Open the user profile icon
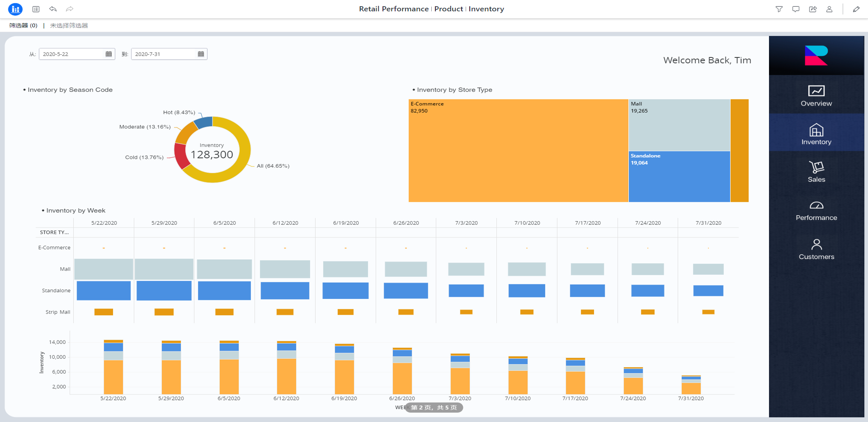The width and height of the screenshot is (868, 422). (829, 9)
